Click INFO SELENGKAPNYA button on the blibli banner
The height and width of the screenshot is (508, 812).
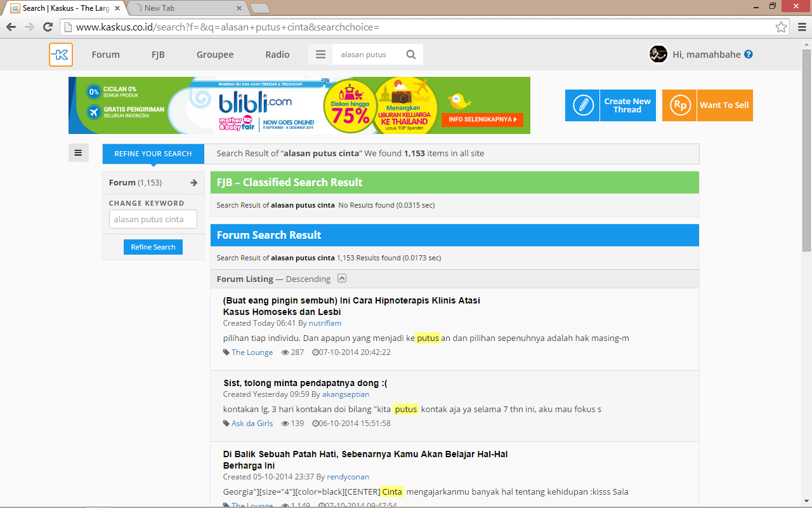[482, 119]
